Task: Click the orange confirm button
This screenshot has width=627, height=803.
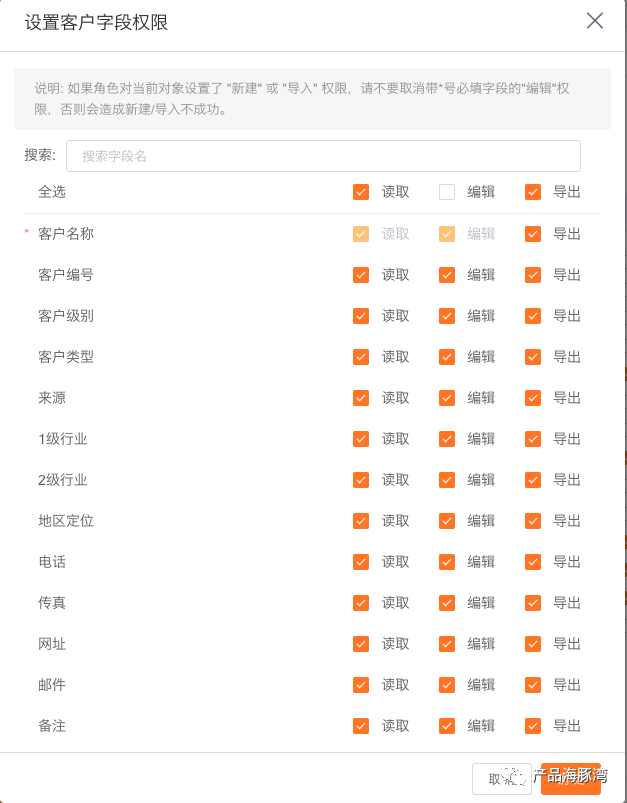Action: 571,779
